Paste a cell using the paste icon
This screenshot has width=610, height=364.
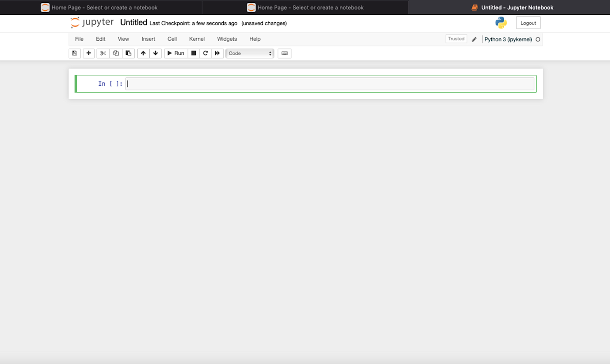[x=128, y=53]
